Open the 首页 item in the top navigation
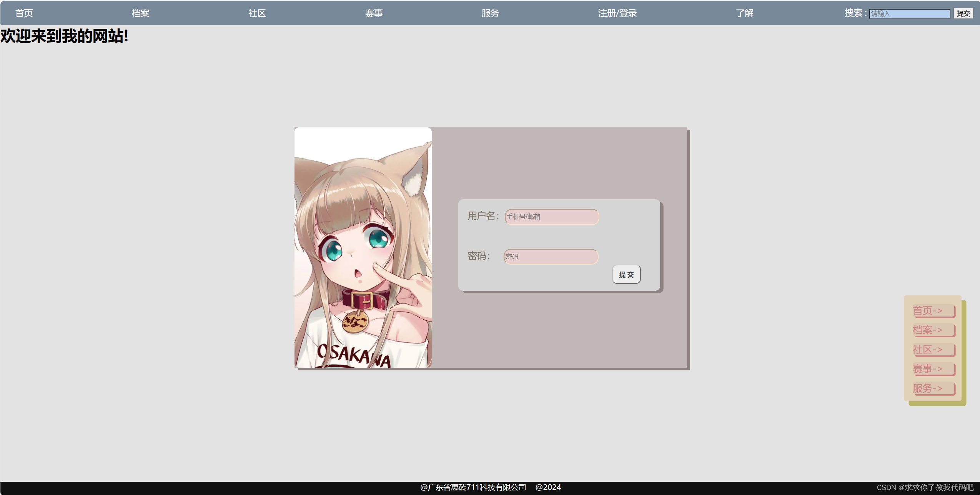 pos(24,13)
